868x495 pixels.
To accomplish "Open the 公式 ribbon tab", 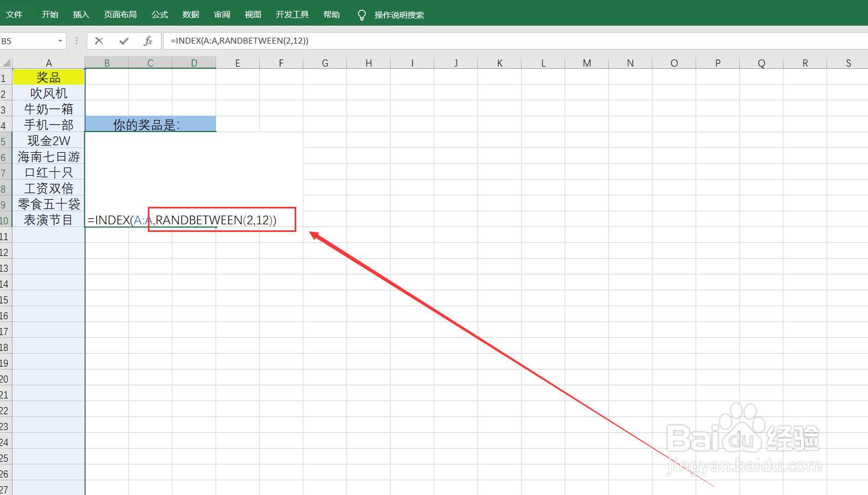I will point(160,15).
